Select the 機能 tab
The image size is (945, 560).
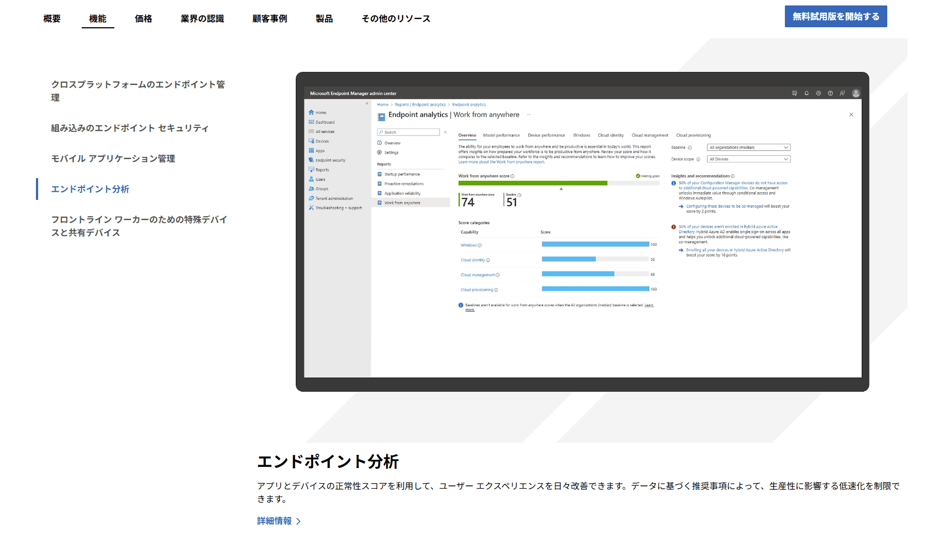(98, 19)
